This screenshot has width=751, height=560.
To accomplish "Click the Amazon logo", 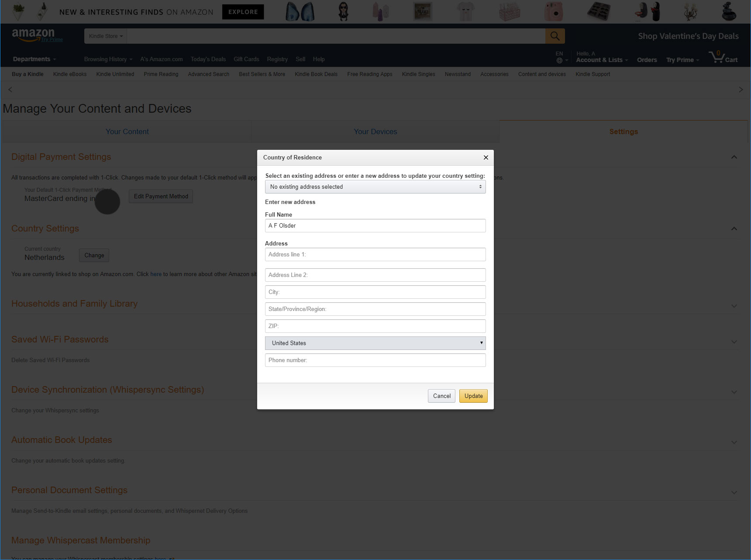I will (x=33, y=35).
